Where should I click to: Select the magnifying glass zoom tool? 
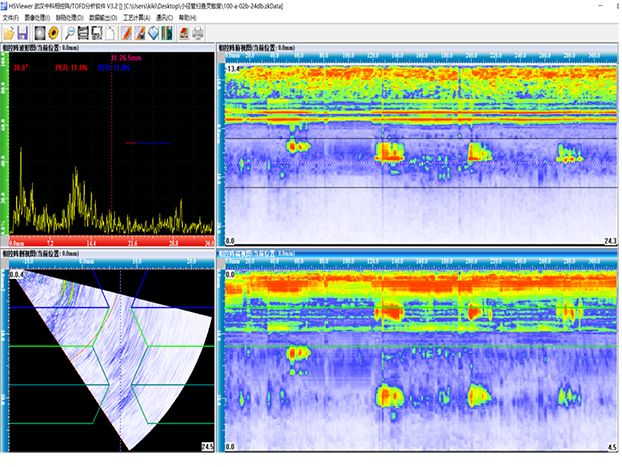tap(70, 34)
